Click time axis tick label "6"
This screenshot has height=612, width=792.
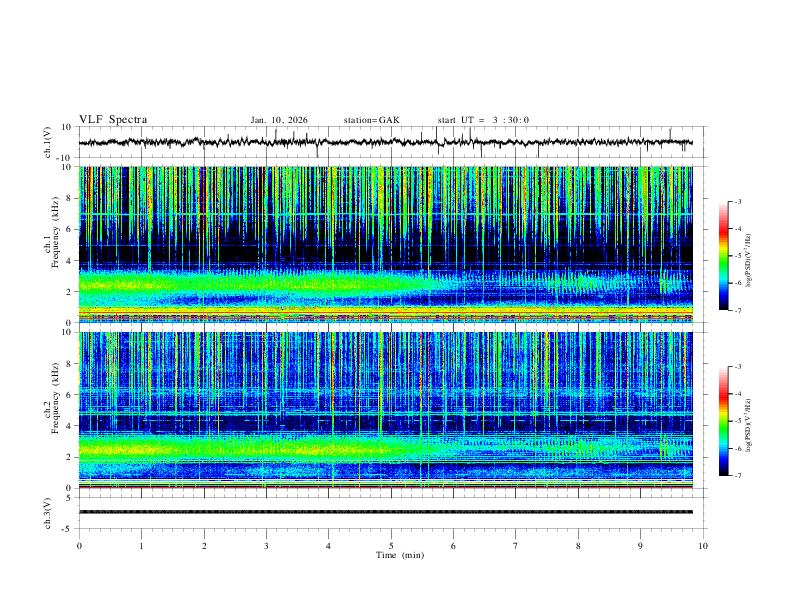click(x=453, y=546)
